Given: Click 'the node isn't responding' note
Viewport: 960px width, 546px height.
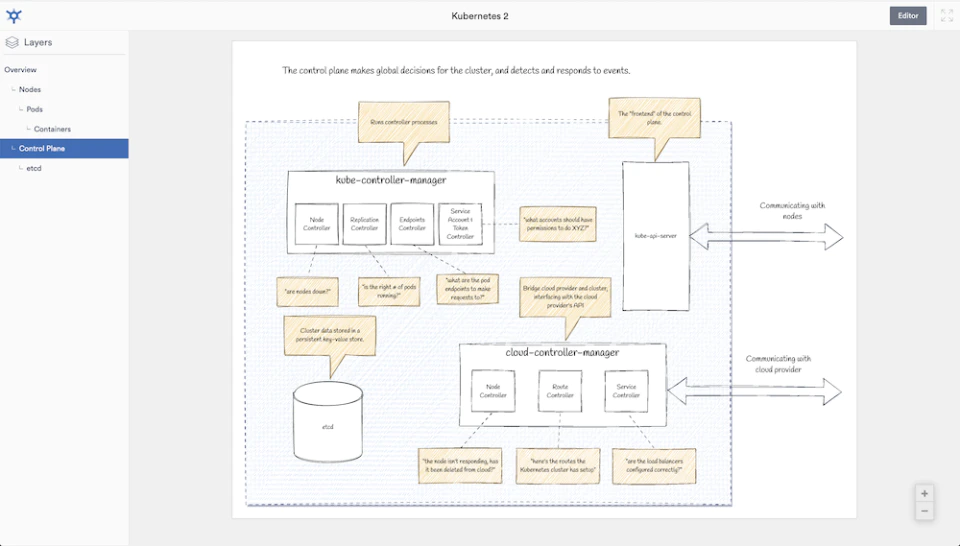Looking at the screenshot, I should point(460,466).
